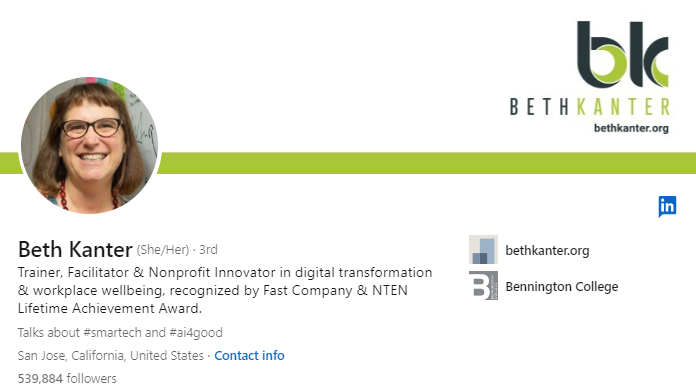The height and width of the screenshot is (391, 696).
Task: Open the Bennington College education link
Action: (562, 286)
